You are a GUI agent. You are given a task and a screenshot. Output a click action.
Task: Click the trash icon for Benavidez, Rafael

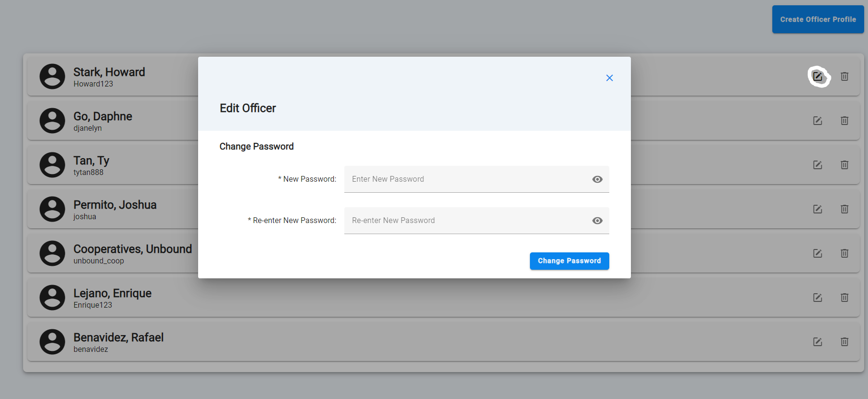tap(844, 342)
